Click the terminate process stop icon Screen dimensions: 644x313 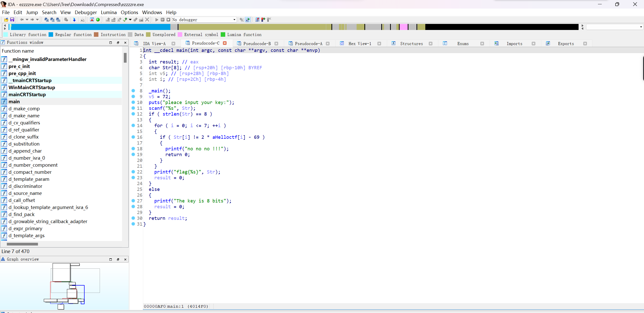pyautogui.click(x=168, y=20)
